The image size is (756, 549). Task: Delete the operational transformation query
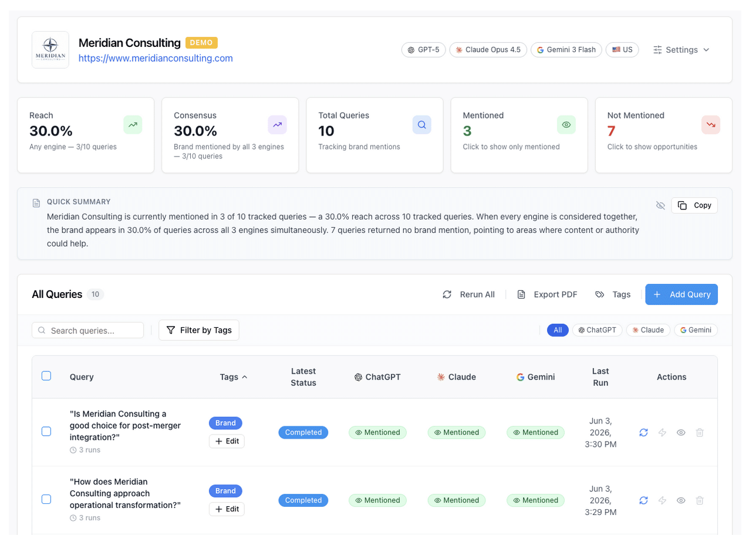700,500
